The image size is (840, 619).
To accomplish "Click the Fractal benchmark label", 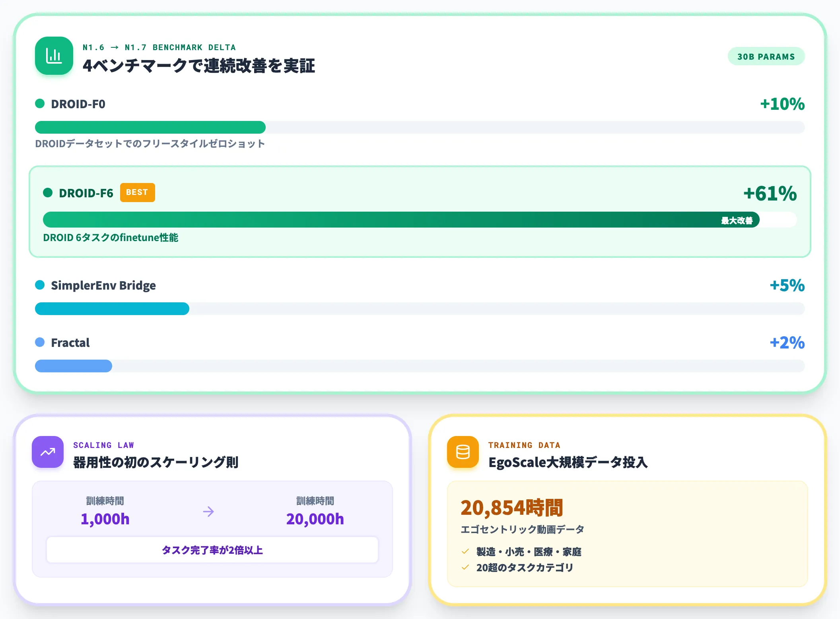I will (x=70, y=343).
